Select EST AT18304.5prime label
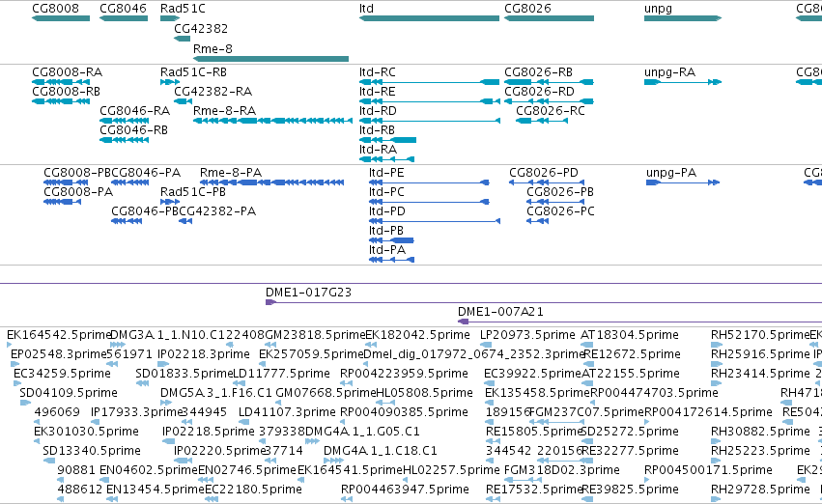The image size is (822, 504). click(x=630, y=335)
